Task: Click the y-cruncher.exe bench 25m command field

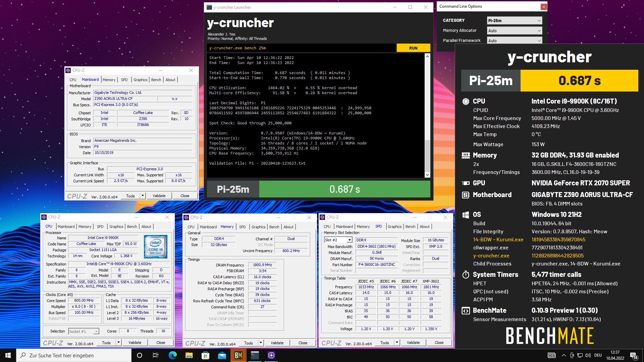Action: 301,48
